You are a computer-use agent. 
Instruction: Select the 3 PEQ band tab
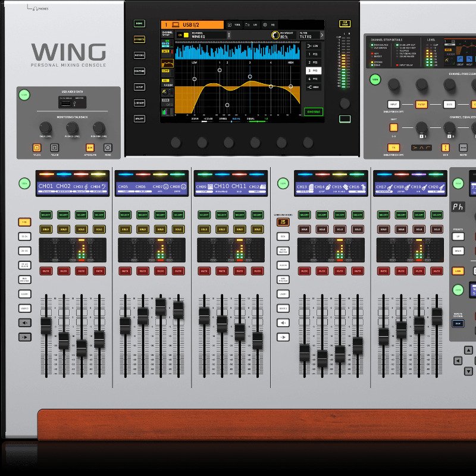312,70
